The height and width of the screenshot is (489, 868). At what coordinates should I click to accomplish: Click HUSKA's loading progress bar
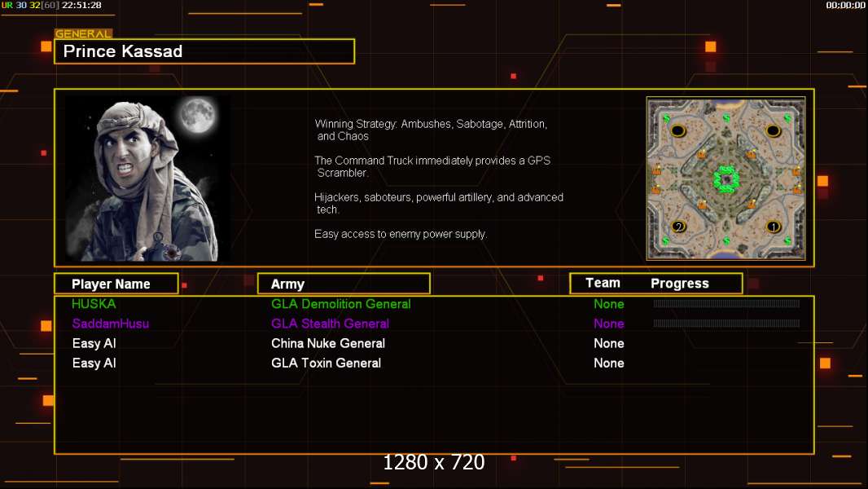click(x=726, y=303)
